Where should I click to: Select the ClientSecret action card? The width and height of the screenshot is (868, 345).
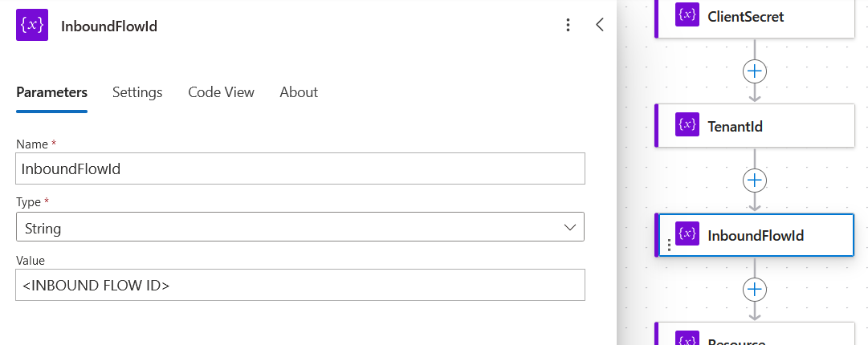coord(771,16)
